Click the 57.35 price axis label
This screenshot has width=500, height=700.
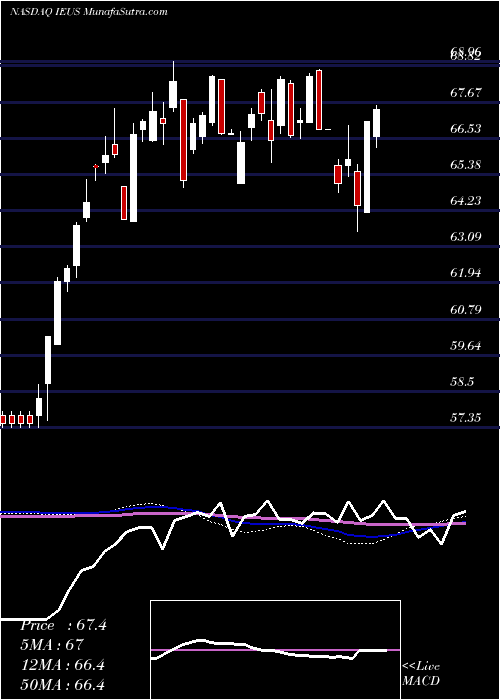point(466,418)
